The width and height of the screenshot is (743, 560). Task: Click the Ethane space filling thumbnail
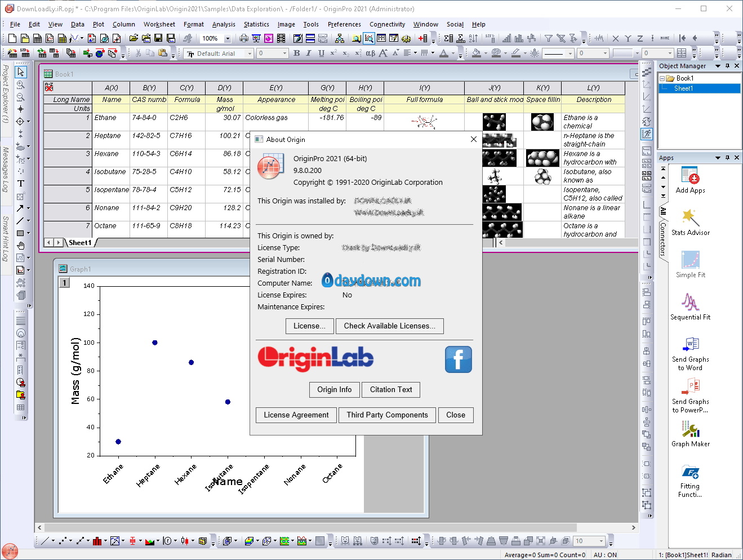click(x=542, y=122)
